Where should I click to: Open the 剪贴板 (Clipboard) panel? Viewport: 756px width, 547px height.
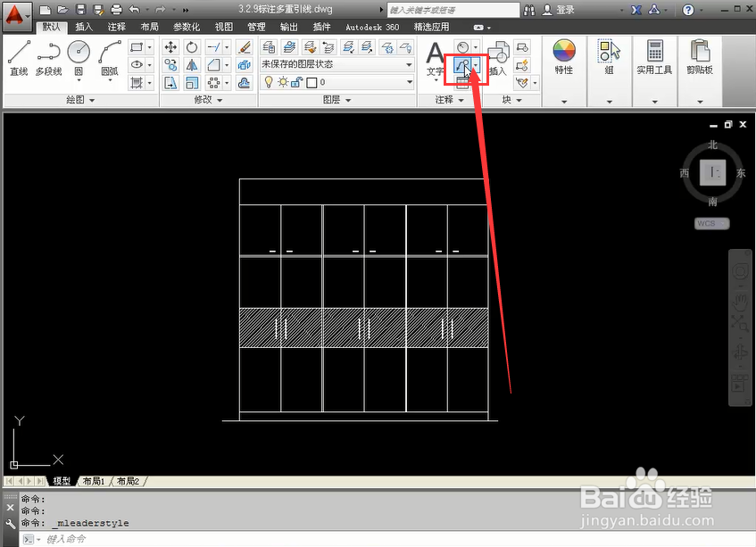[x=700, y=57]
